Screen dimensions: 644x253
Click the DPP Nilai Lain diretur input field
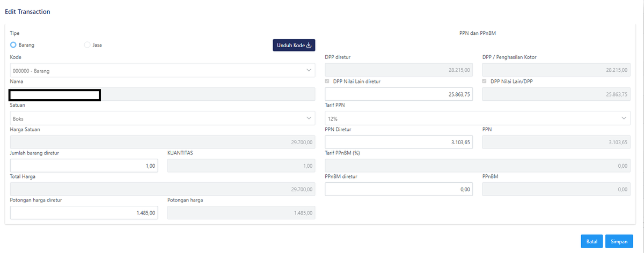pyautogui.click(x=399, y=94)
